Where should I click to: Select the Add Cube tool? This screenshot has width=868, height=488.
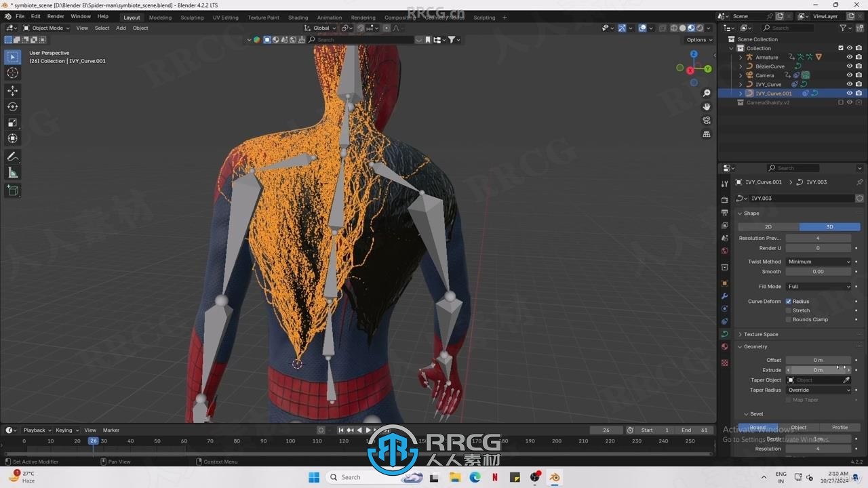point(12,191)
